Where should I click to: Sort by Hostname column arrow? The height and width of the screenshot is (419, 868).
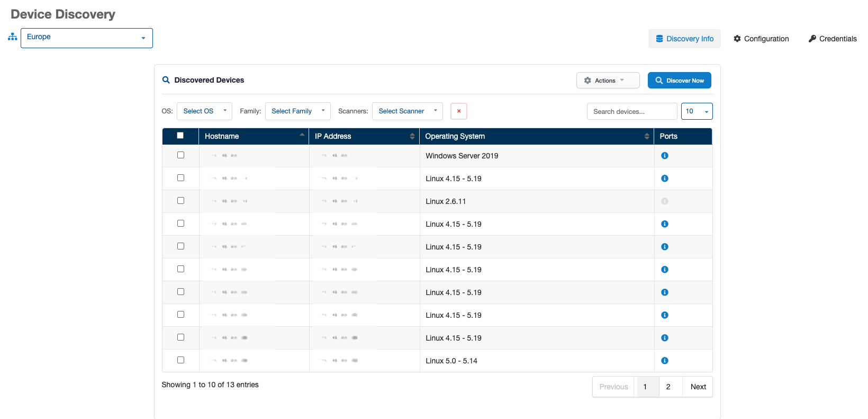click(302, 136)
